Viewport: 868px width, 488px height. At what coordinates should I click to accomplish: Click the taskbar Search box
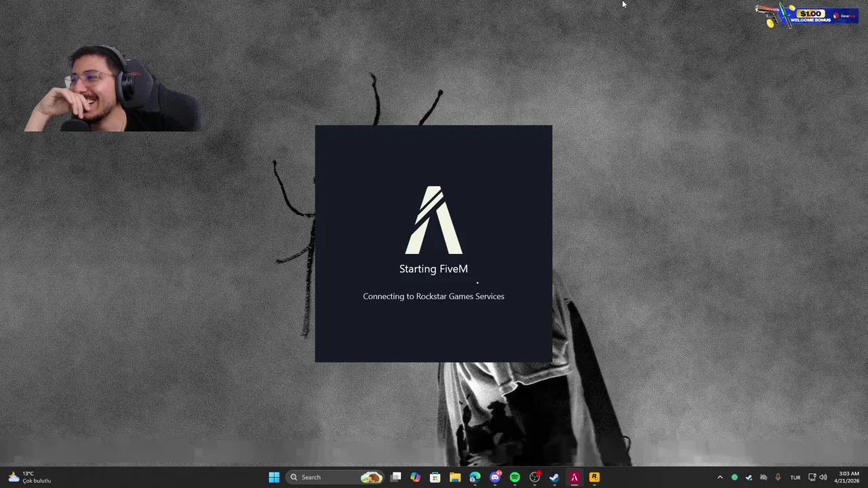click(336, 477)
